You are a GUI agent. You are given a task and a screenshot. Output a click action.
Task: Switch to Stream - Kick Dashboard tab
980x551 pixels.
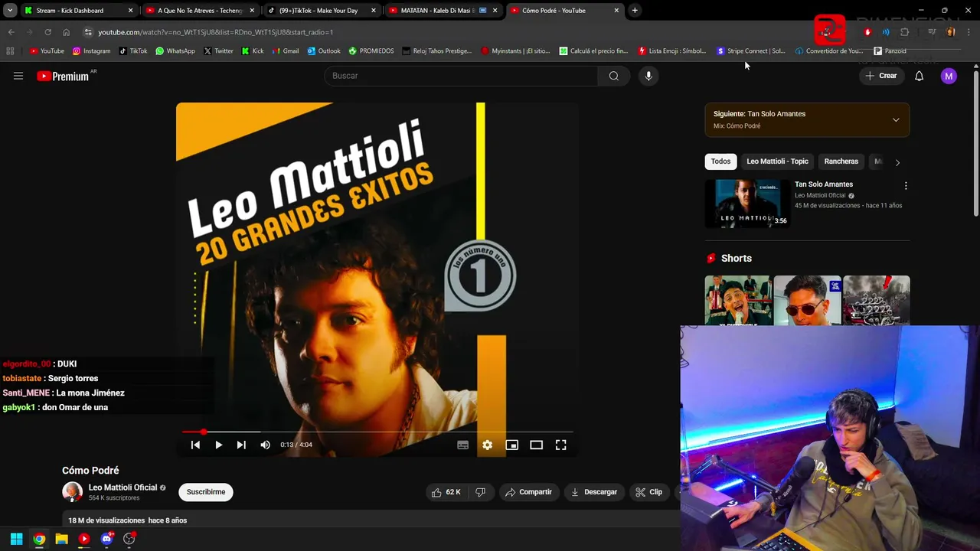(79, 11)
